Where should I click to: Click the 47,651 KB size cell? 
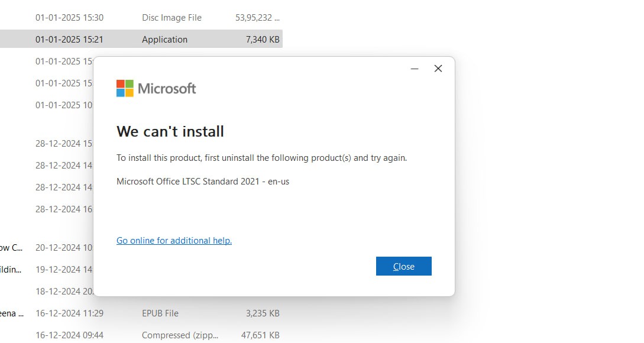tap(260, 335)
